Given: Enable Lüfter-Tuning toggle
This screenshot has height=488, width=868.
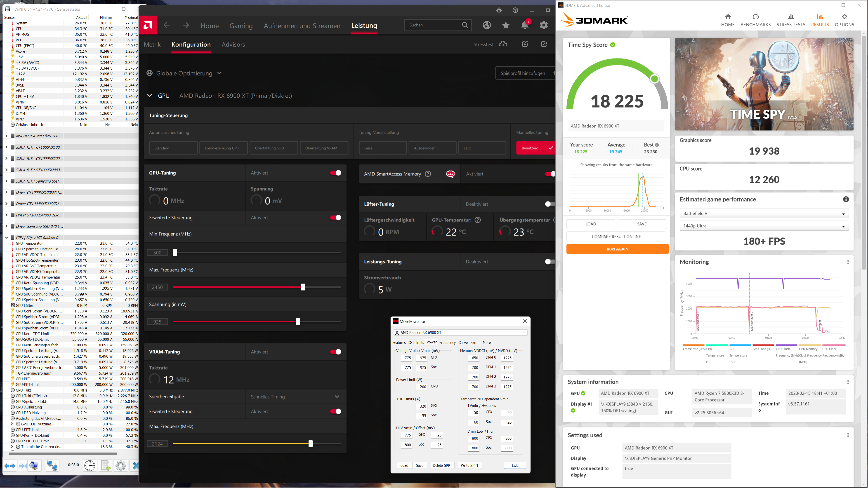Looking at the screenshot, I should coord(549,204).
